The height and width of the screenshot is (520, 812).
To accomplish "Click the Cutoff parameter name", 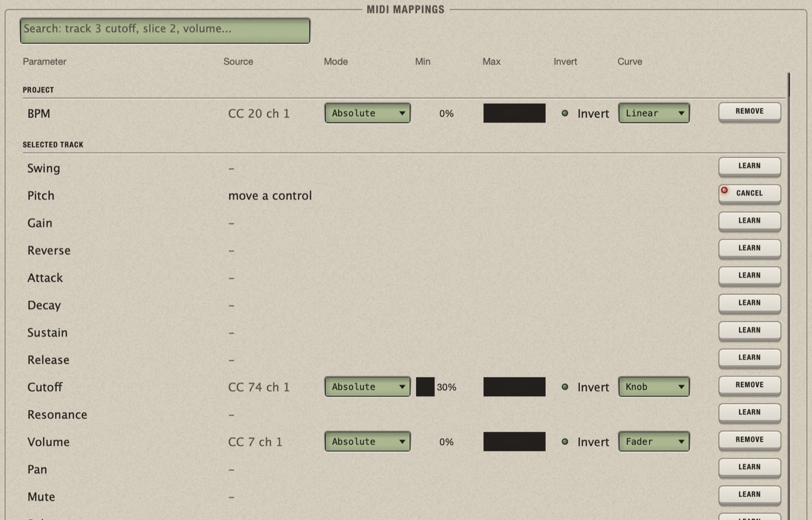I will [x=45, y=387].
